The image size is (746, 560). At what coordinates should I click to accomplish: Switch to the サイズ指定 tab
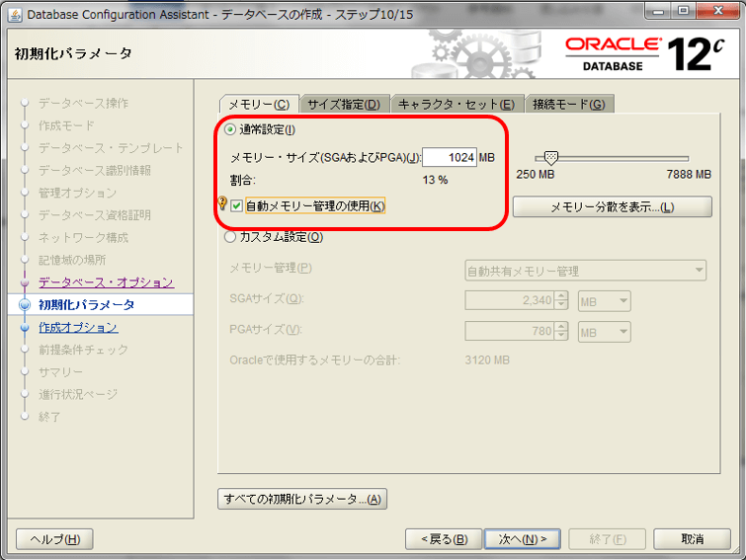344,104
